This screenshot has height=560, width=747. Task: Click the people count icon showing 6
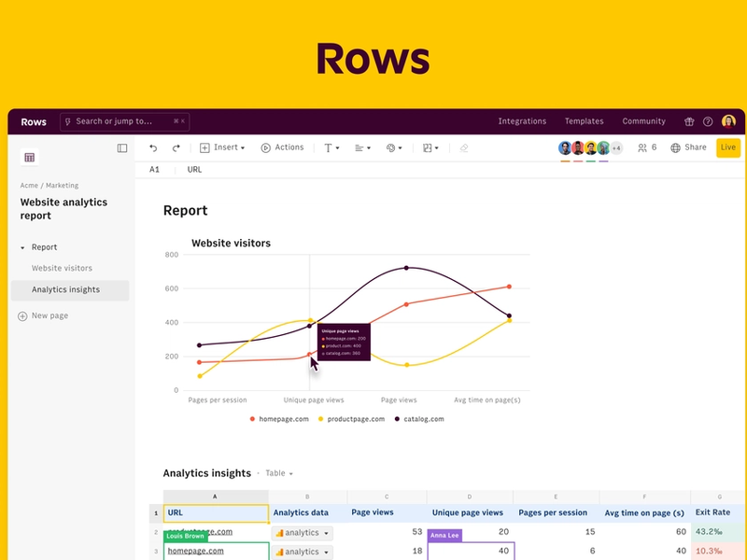[647, 147]
